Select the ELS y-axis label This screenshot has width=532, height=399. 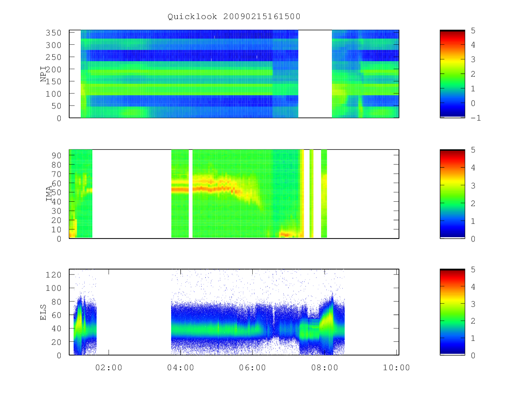point(44,312)
